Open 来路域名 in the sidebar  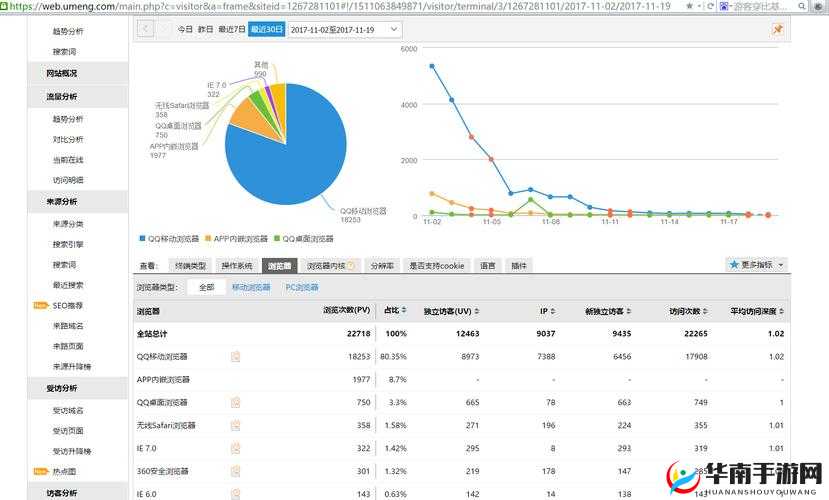tap(68, 326)
